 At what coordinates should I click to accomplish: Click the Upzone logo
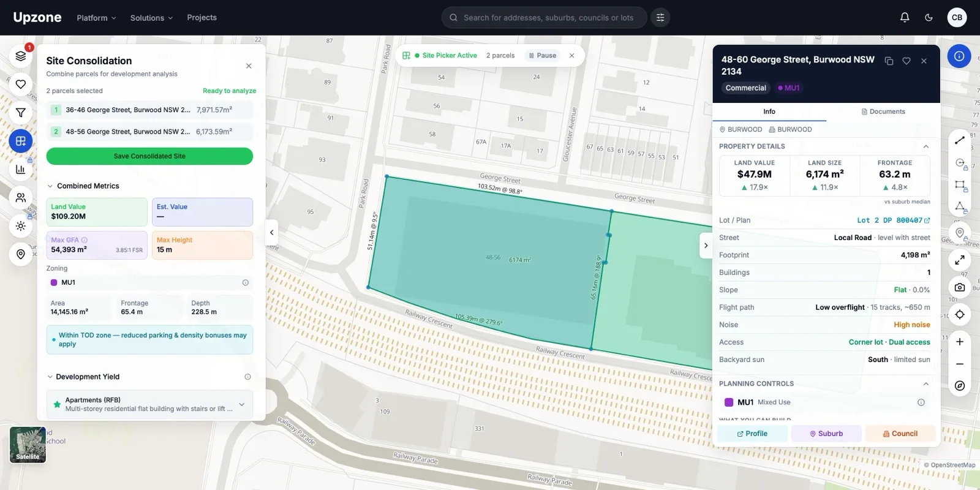[x=37, y=17]
